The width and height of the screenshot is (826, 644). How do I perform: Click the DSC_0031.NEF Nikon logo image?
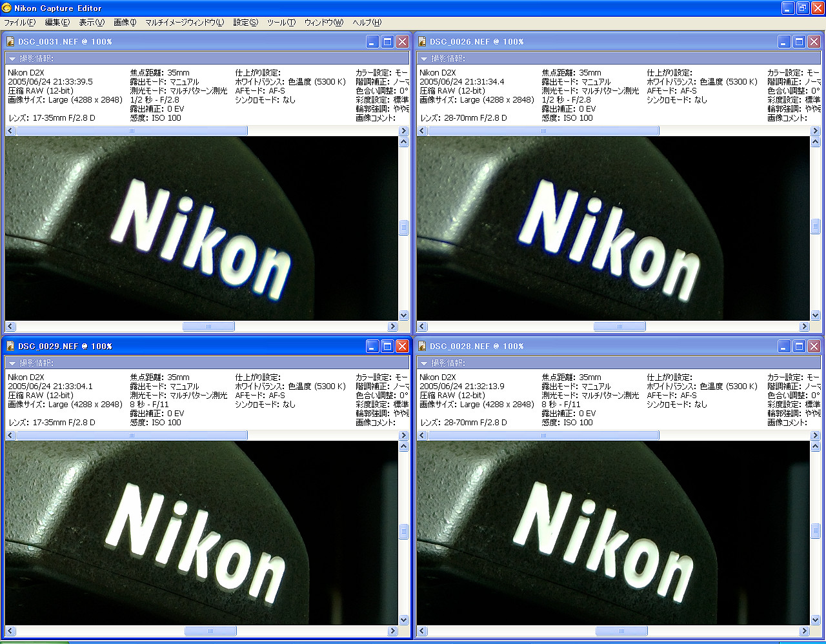pos(201,229)
